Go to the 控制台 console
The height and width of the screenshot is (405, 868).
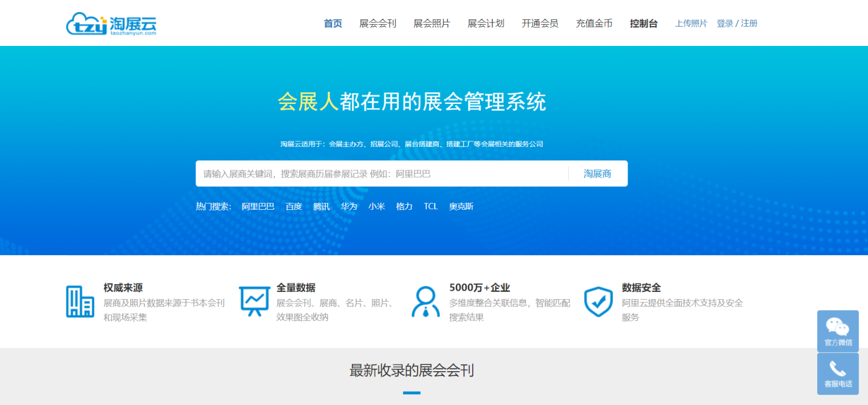(x=643, y=24)
